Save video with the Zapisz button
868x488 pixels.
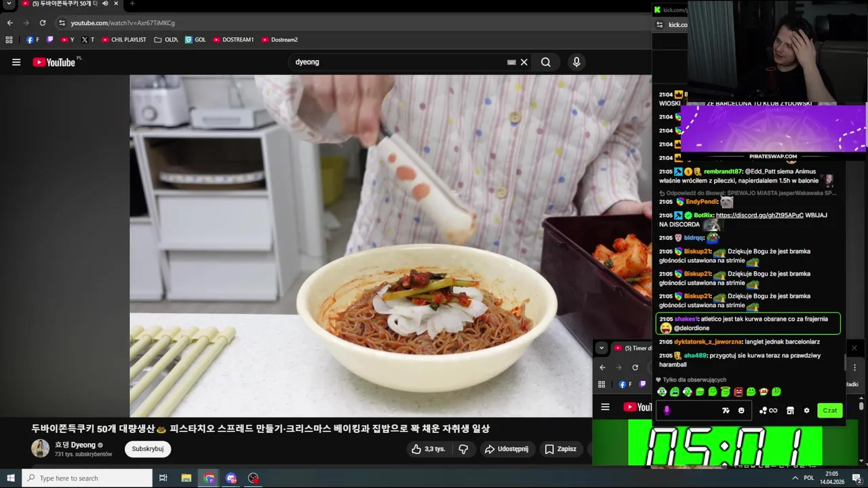560,449
